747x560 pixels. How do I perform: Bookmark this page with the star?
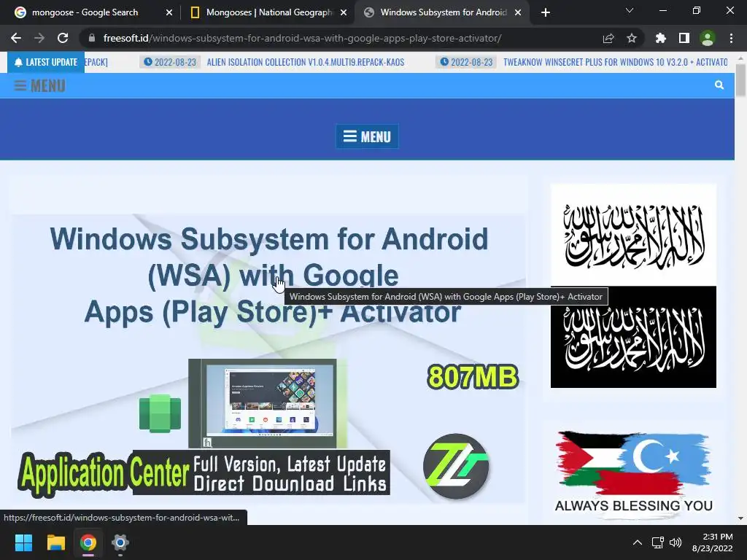click(632, 38)
